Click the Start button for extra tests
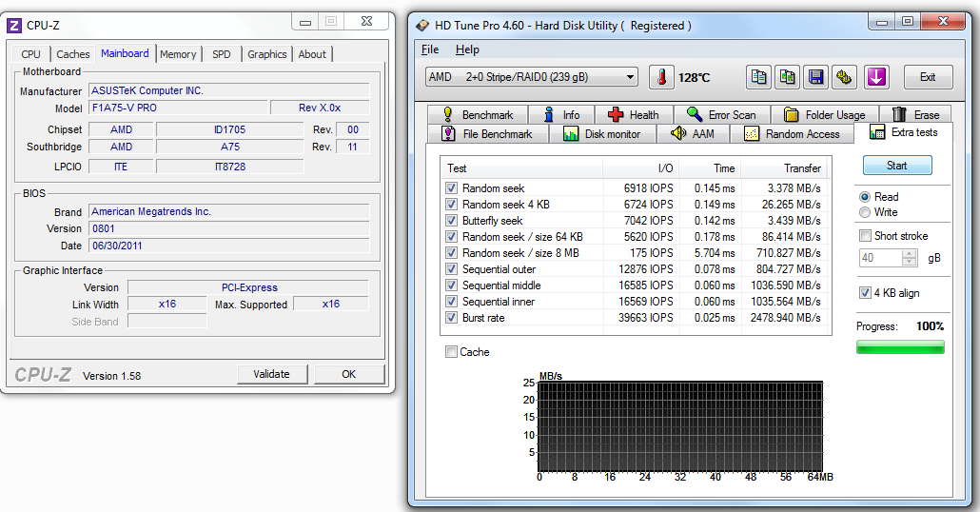The width and height of the screenshot is (980, 512). pos(897,166)
